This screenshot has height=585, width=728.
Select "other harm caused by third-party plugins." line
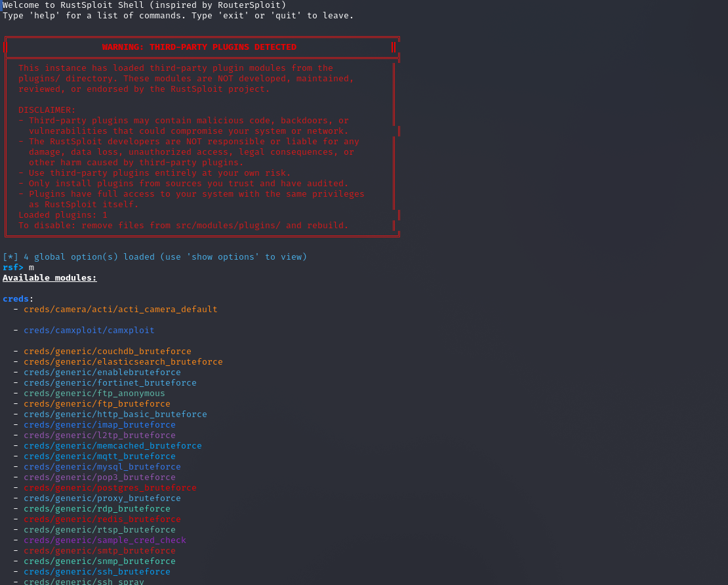pos(136,163)
